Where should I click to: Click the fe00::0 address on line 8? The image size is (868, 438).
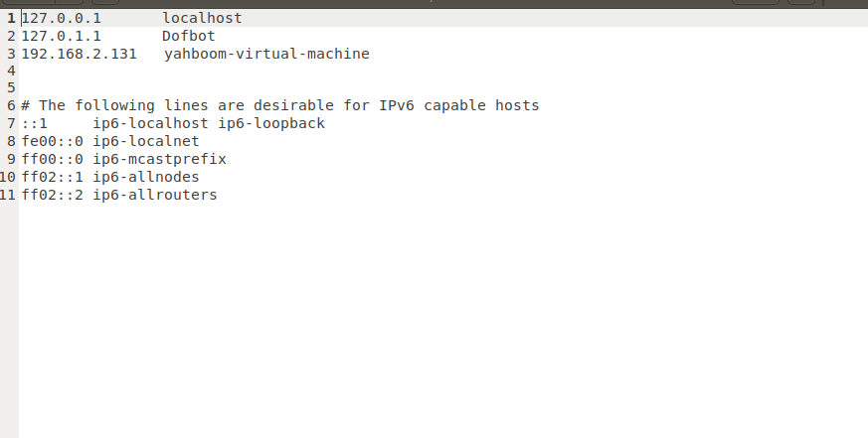[x=52, y=141]
